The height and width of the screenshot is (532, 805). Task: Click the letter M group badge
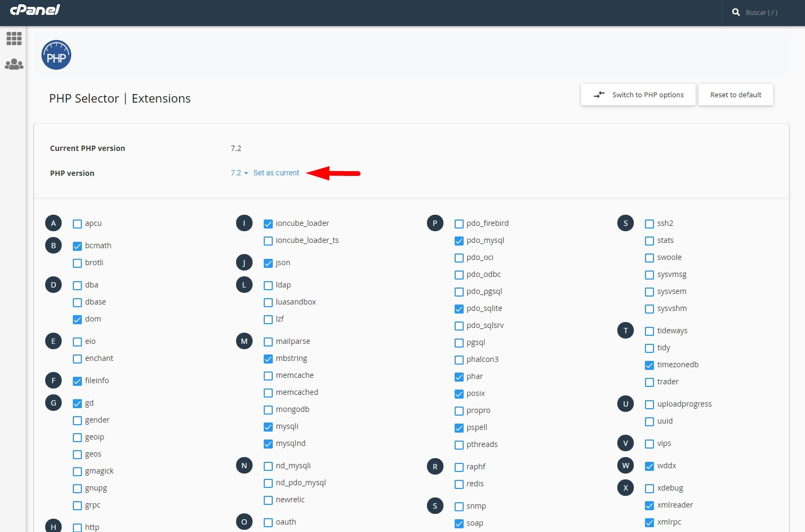(244, 341)
